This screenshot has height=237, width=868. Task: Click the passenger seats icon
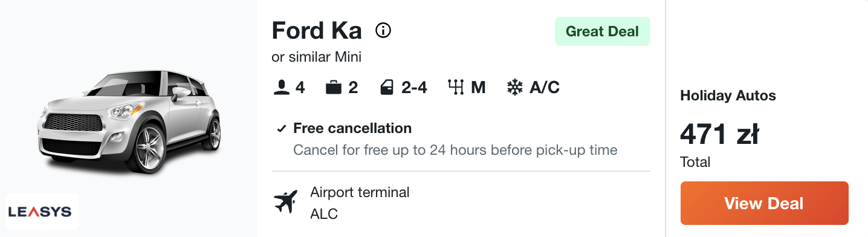pos(282,88)
